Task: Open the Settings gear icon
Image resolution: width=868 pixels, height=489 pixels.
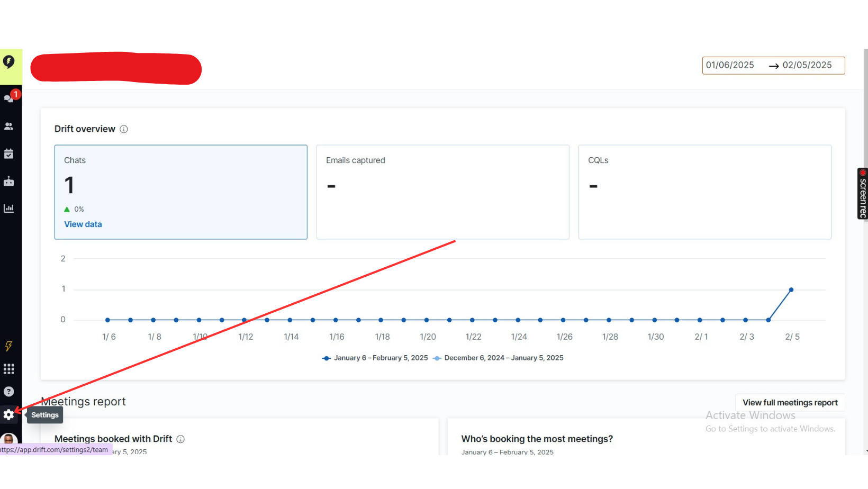Action: tap(9, 415)
